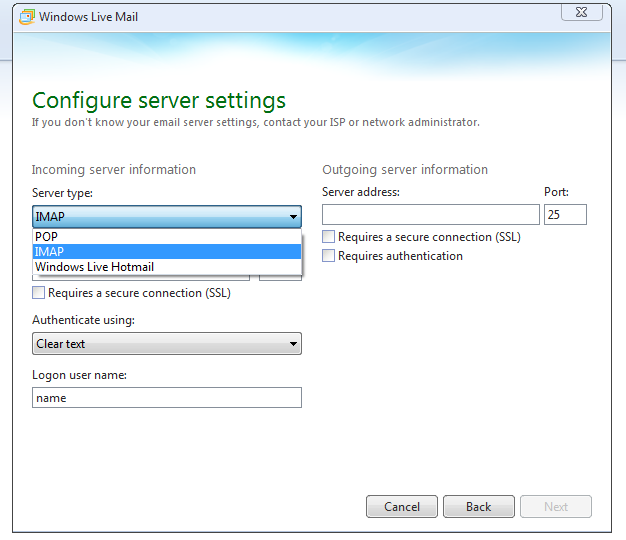
Task: Click the Incoming server information label
Action: [x=114, y=170]
